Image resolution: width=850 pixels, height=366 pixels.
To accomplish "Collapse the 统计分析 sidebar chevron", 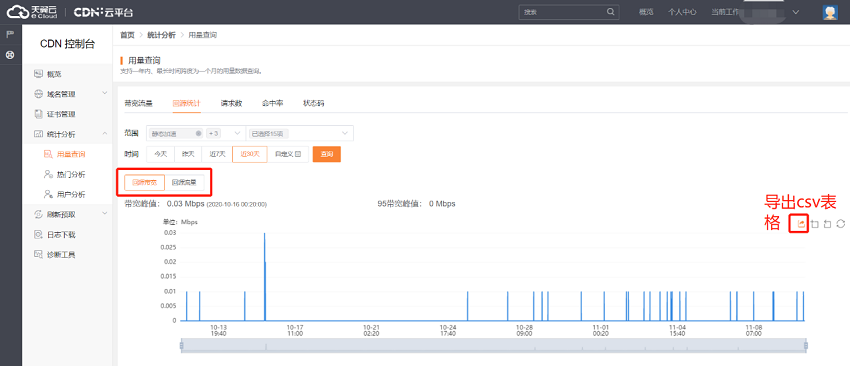I will pos(105,133).
